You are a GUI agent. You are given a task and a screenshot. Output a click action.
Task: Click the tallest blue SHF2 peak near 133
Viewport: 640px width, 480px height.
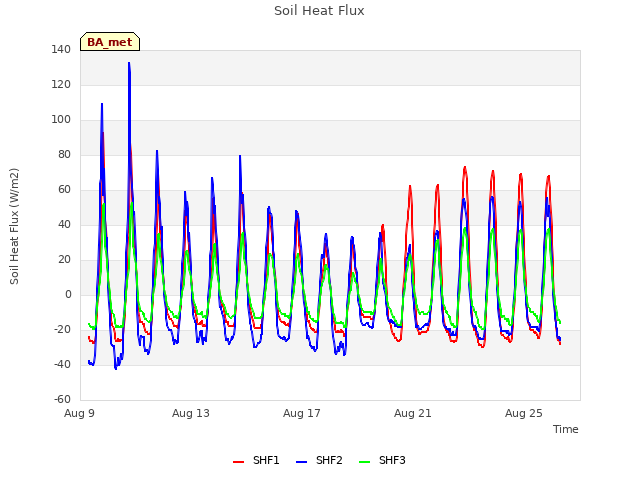click(x=129, y=63)
